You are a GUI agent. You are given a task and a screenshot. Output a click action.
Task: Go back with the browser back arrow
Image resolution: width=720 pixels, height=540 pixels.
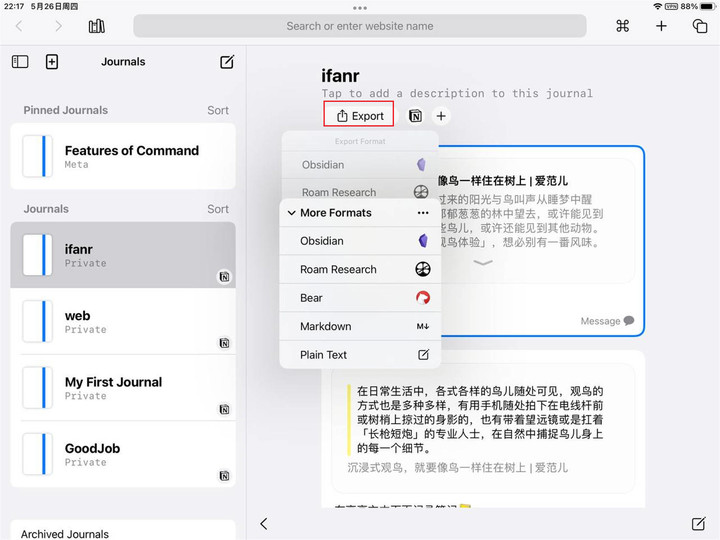[x=19, y=26]
